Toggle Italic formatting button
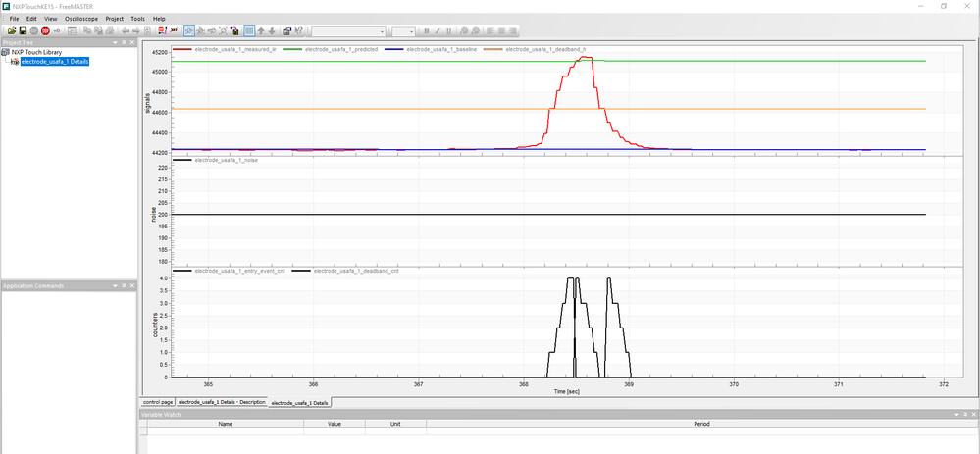 coord(438,31)
